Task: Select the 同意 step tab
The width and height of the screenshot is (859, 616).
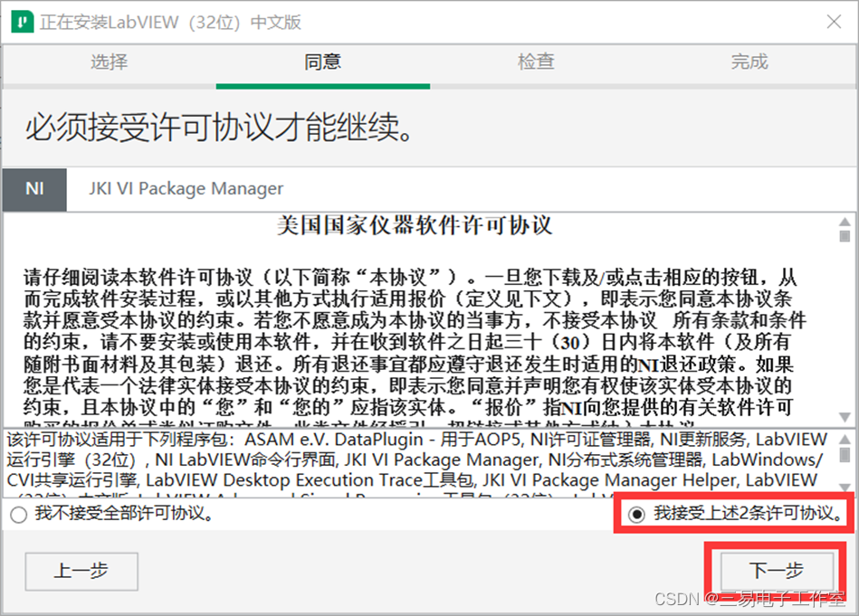Action: point(322,62)
